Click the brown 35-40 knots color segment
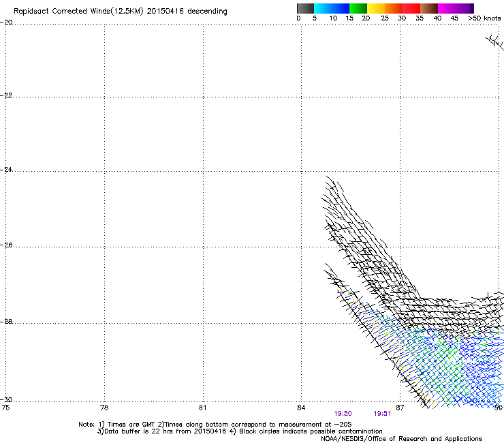The image size is (504, 443). 429,8
